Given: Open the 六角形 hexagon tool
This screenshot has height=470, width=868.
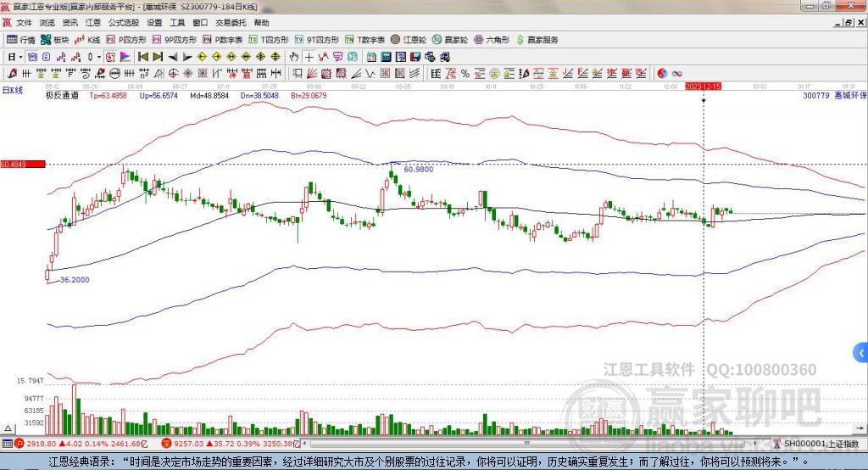Looking at the screenshot, I should click(492, 40).
